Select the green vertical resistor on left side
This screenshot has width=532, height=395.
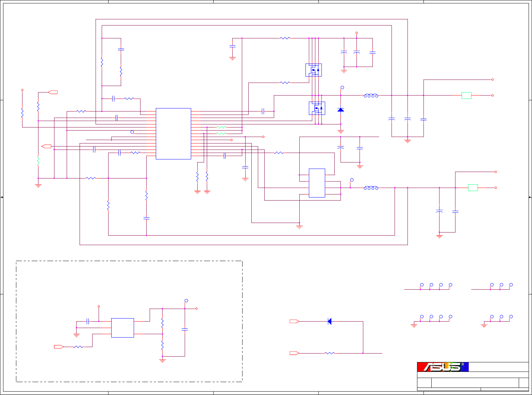[38, 161]
